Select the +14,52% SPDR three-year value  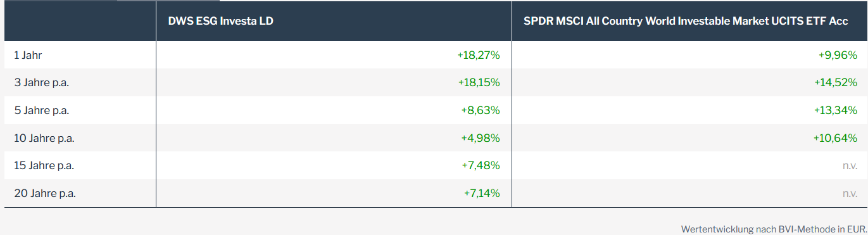tap(836, 83)
